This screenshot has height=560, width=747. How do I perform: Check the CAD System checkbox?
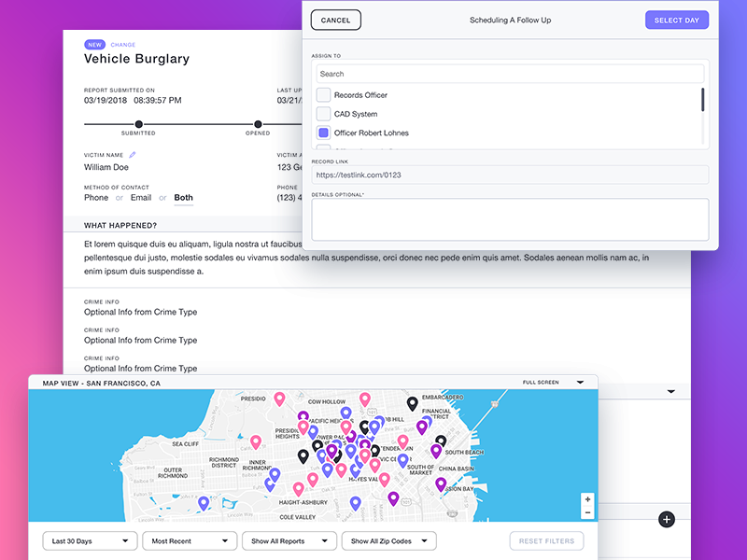(322, 113)
